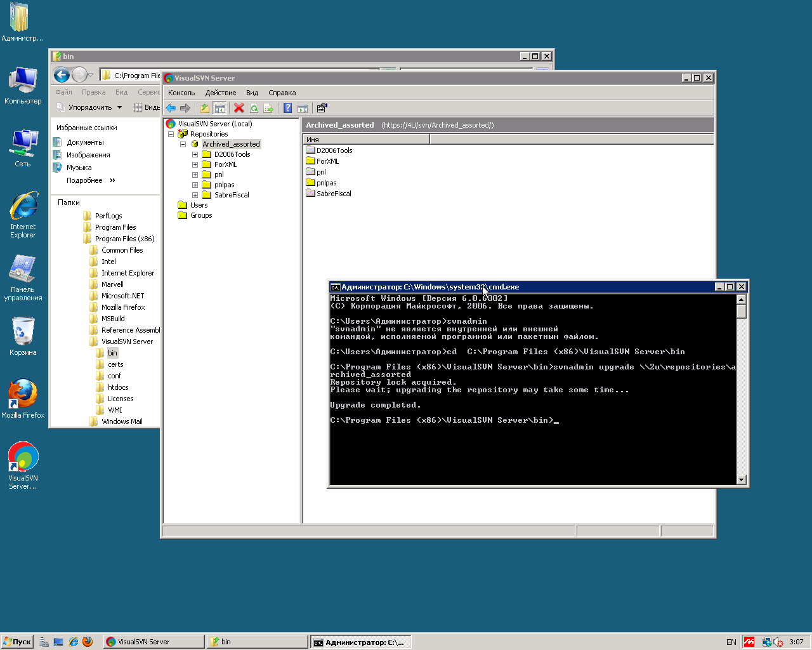Expand Подробнее favorites links

pyautogui.click(x=91, y=180)
